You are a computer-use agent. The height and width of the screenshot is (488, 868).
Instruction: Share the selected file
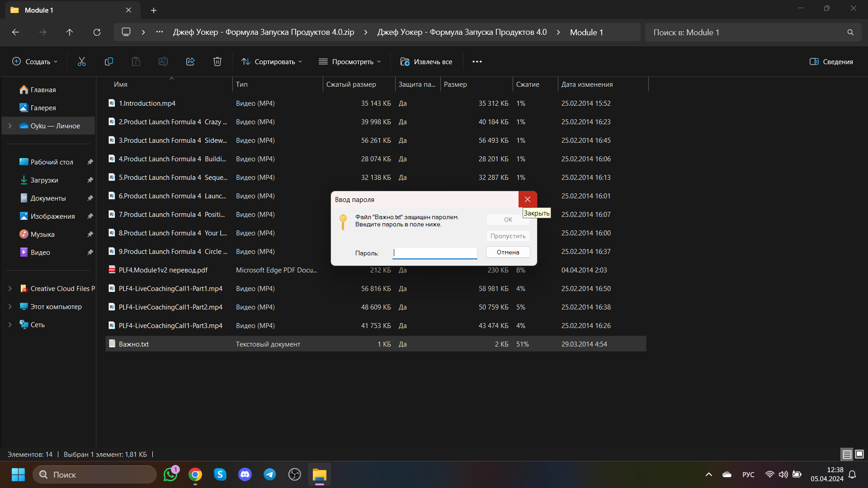tap(190, 61)
